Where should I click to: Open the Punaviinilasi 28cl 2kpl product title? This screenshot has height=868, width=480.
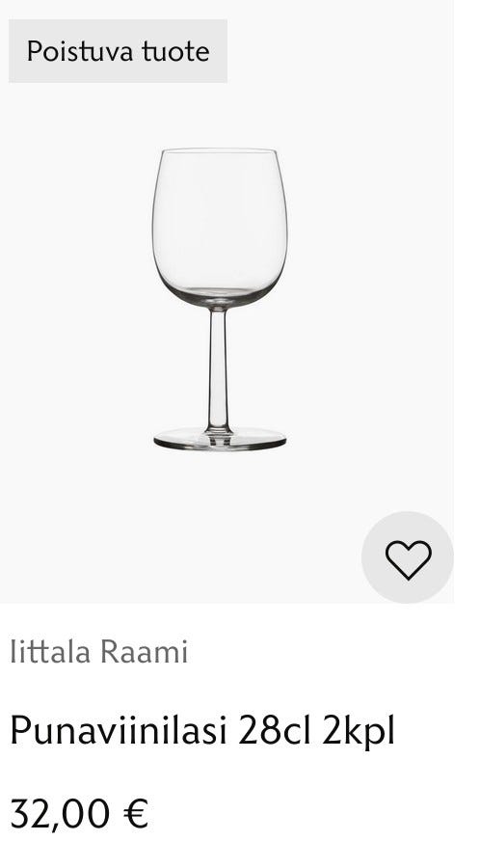click(x=202, y=731)
